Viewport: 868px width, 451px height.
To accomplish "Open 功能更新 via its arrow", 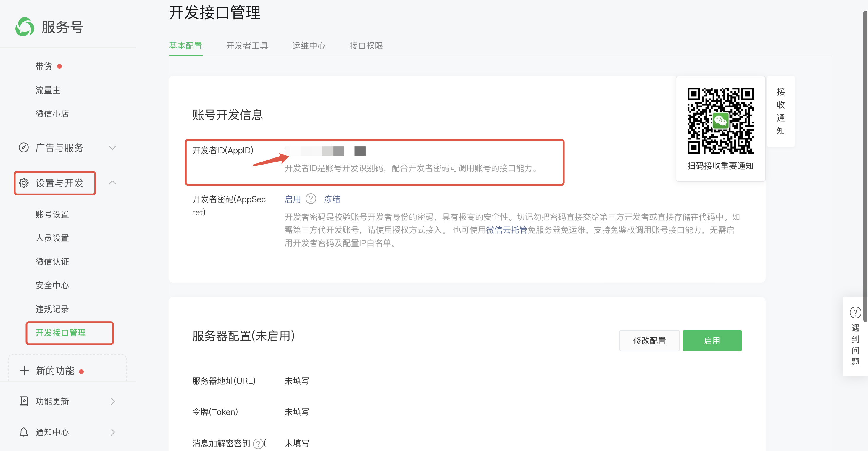I will click(113, 401).
